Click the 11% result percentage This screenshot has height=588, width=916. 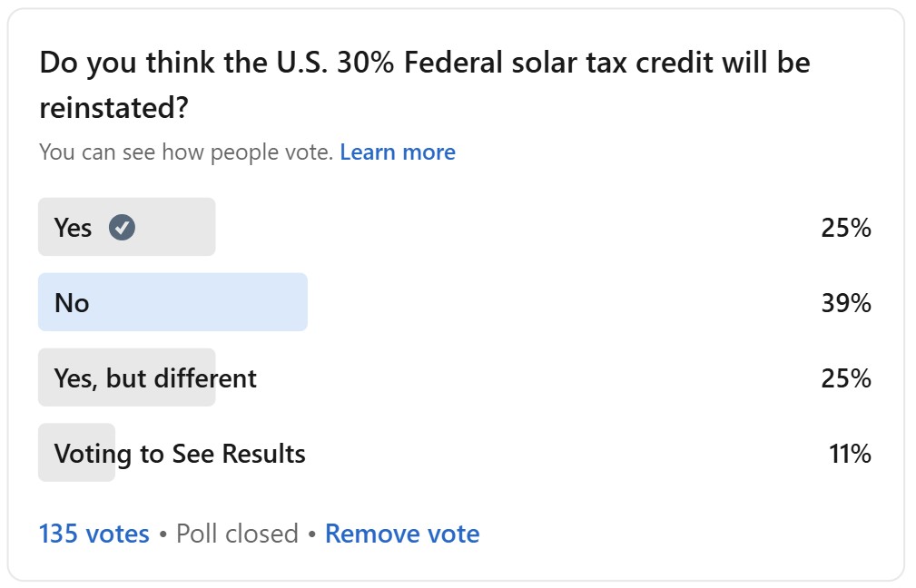(850, 453)
